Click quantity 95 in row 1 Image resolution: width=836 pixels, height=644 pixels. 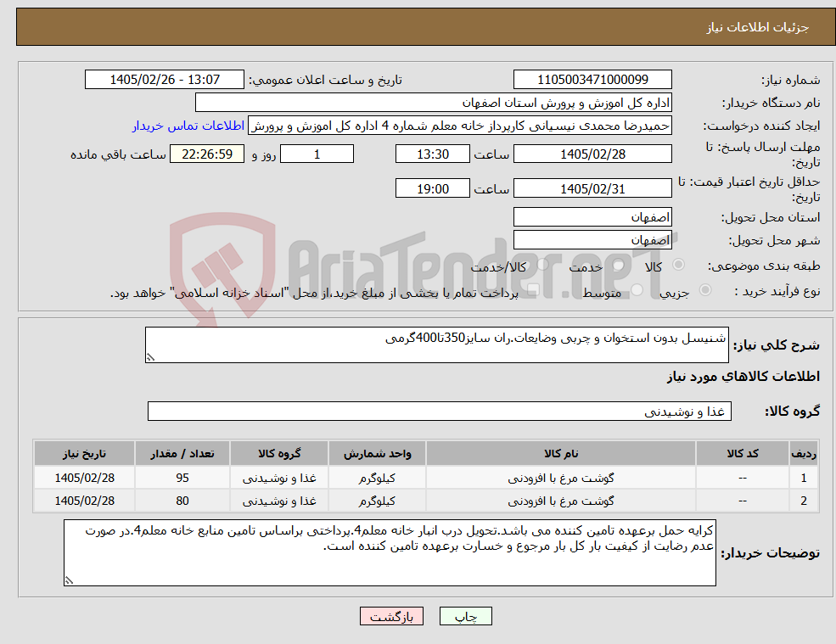point(182,478)
